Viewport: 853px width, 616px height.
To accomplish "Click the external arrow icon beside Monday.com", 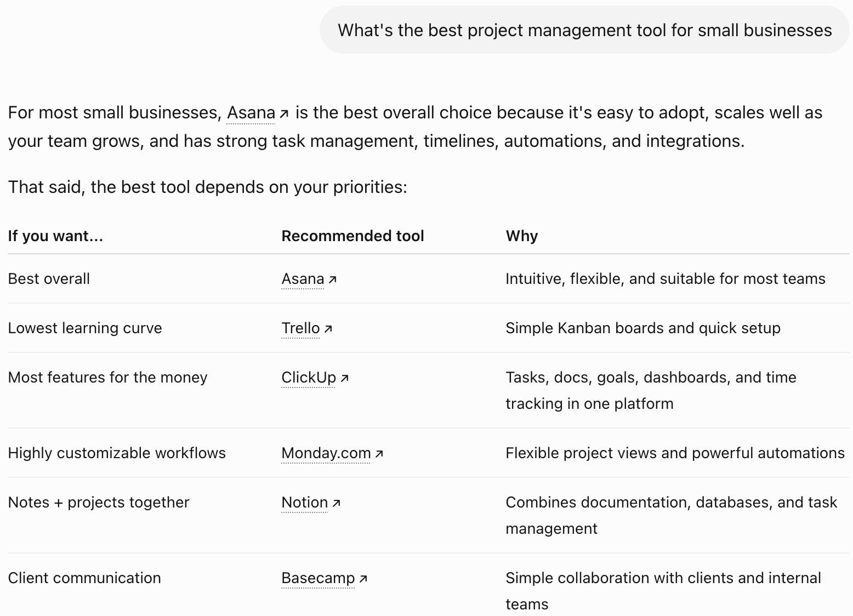I will tap(379, 454).
